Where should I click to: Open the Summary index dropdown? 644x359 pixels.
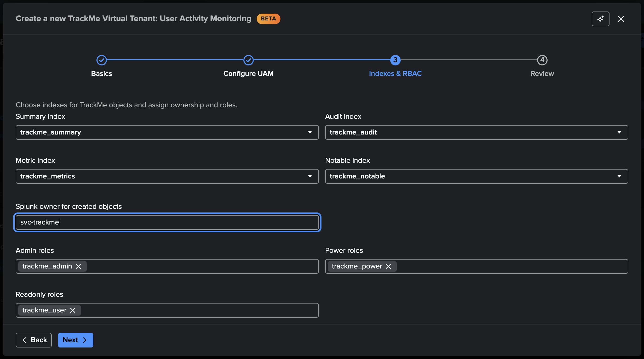(167, 132)
